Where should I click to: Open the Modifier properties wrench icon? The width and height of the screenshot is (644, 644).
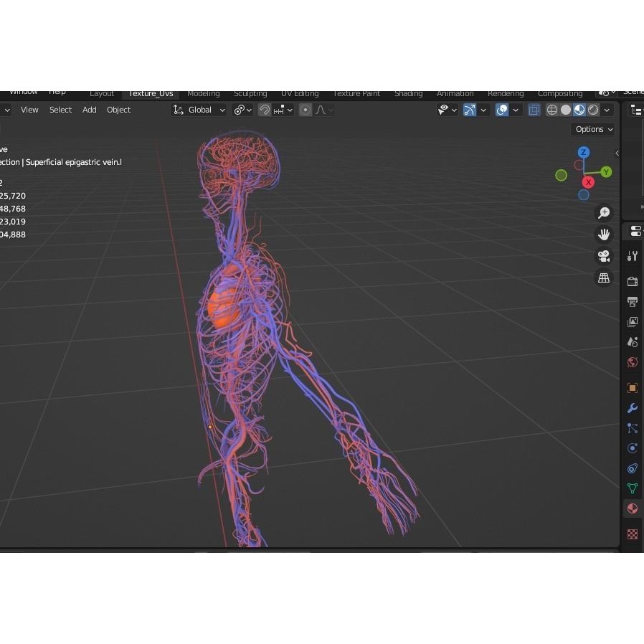pyautogui.click(x=632, y=408)
